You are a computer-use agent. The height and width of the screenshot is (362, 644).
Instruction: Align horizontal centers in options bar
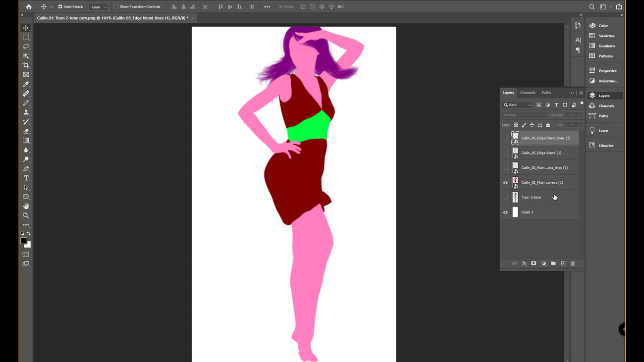(183, 7)
